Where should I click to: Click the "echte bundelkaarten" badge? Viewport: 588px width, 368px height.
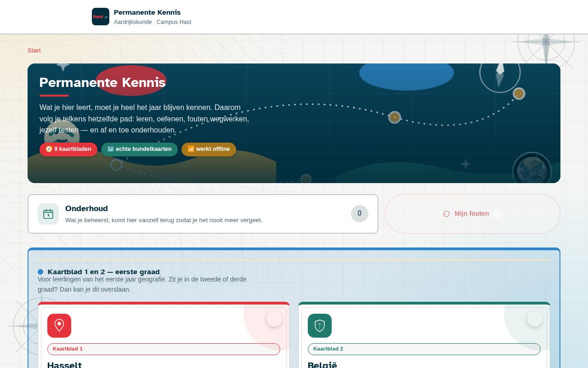[x=139, y=149]
